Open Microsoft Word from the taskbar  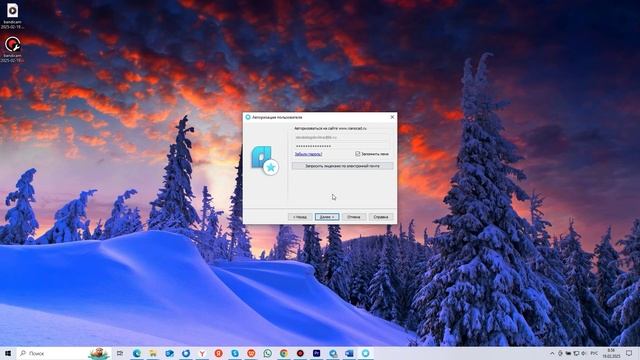349,353
